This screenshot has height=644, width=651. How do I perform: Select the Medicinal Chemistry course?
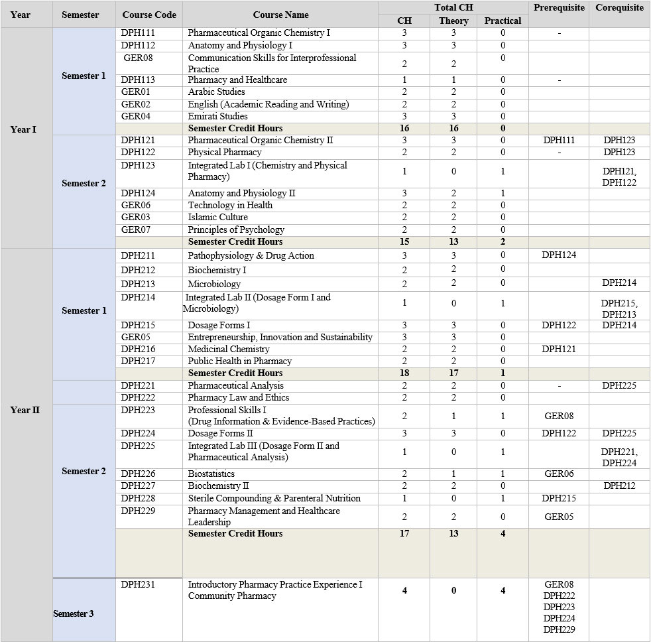tap(228, 350)
